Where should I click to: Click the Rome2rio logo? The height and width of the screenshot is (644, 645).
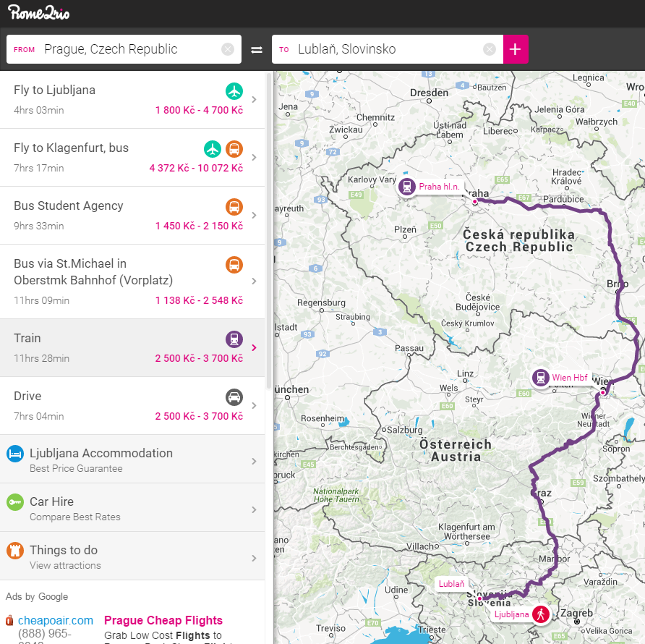pyautogui.click(x=39, y=12)
